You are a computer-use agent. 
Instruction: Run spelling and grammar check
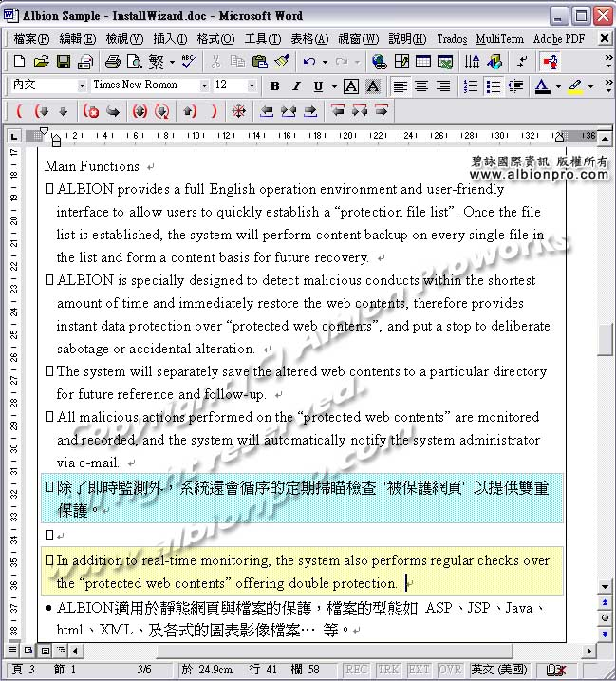[x=188, y=62]
